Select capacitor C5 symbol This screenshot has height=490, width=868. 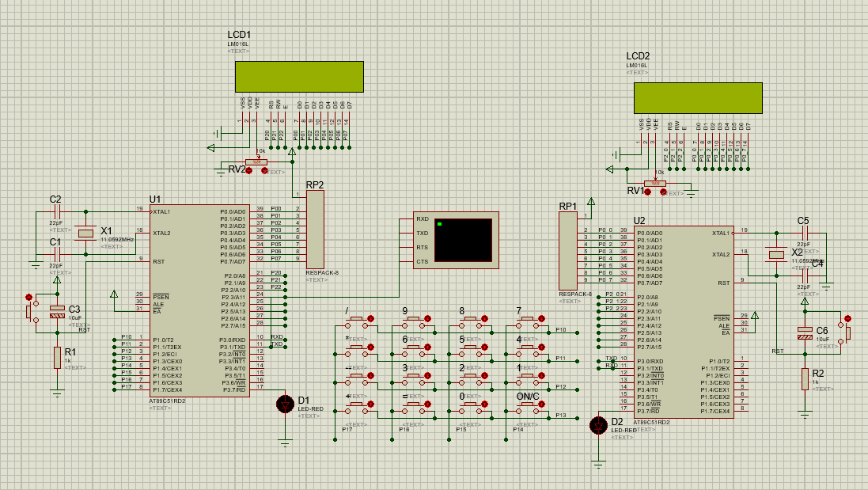tap(805, 233)
